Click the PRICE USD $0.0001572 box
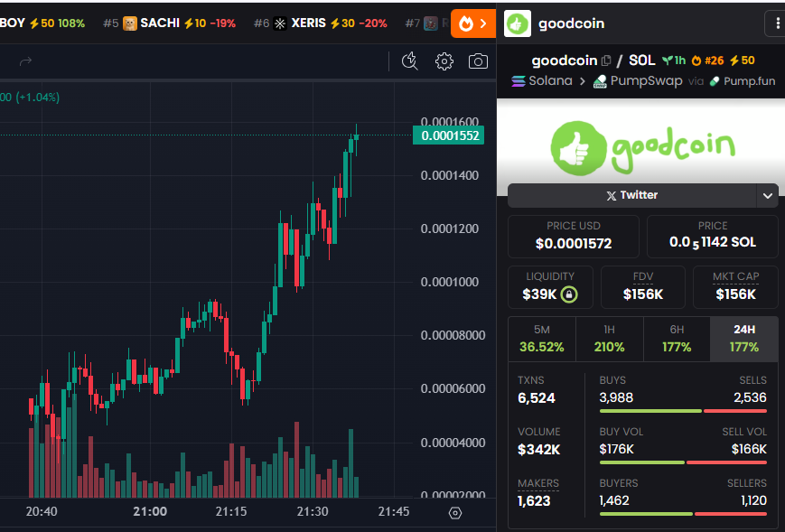Viewport: 785px width, 532px height. (x=574, y=237)
